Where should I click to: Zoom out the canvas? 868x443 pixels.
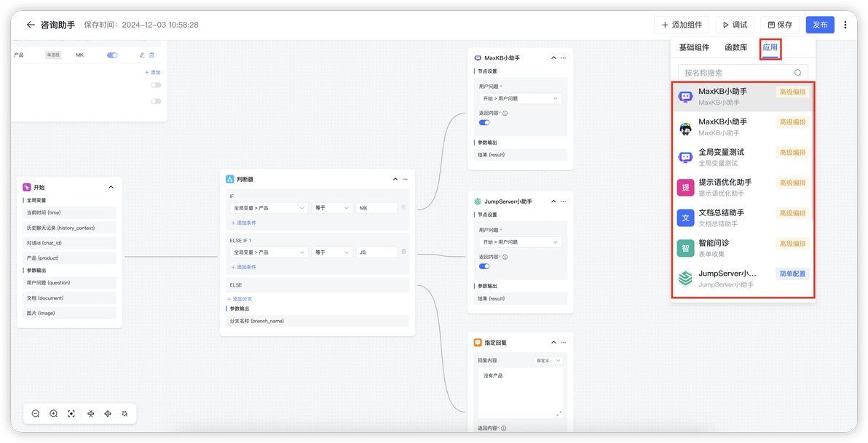coord(36,414)
